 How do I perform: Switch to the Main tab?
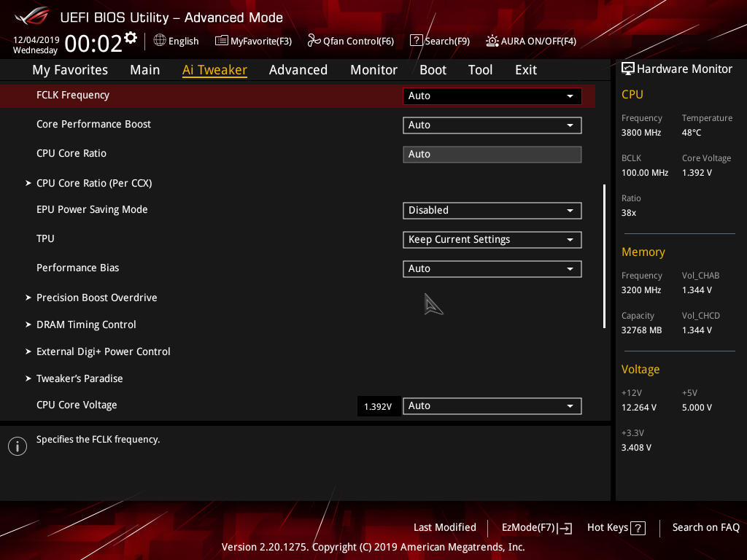coord(145,70)
